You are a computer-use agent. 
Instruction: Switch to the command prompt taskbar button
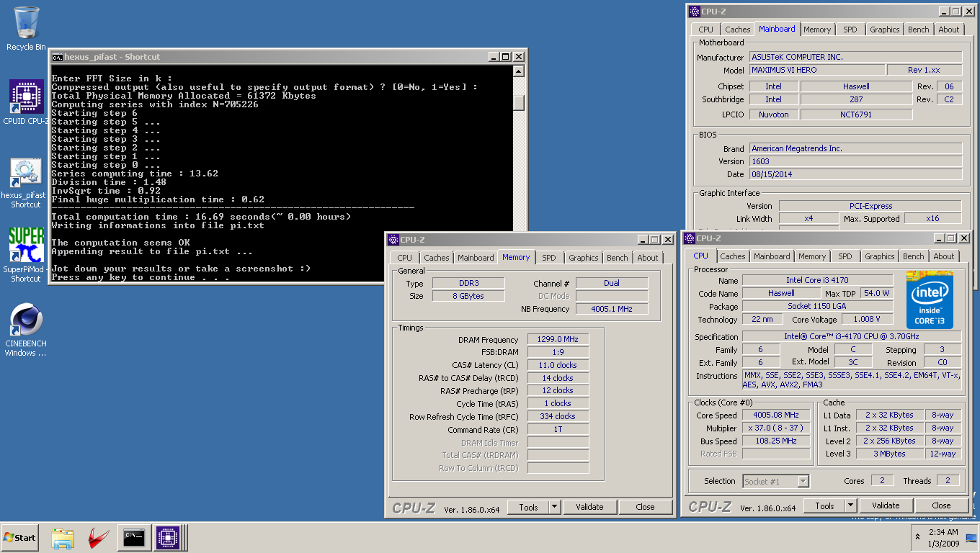click(x=134, y=537)
